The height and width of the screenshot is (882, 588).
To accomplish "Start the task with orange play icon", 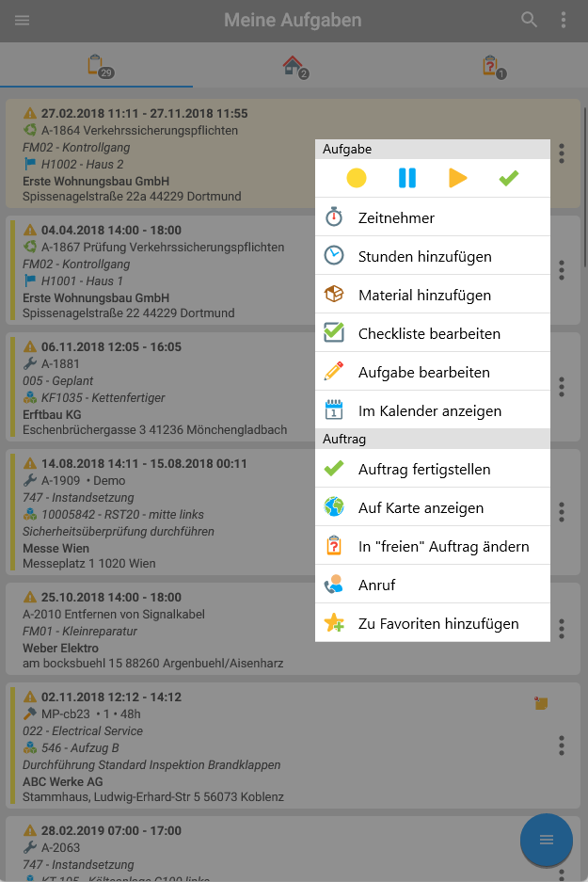I will pyautogui.click(x=457, y=178).
